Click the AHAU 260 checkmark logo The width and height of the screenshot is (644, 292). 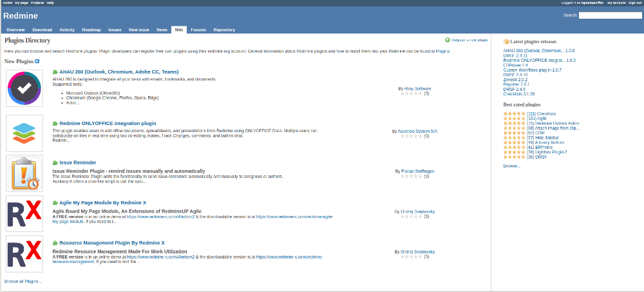(x=24, y=88)
